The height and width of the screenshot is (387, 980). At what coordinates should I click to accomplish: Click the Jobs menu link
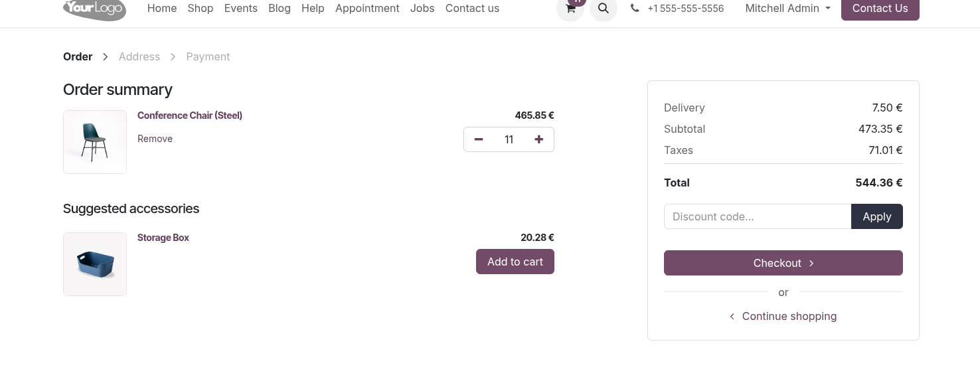pos(422,9)
